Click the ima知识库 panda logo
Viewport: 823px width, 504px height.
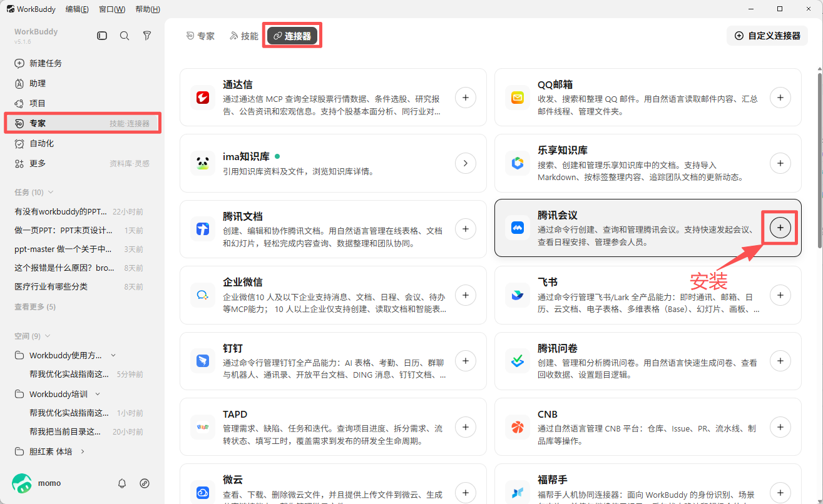(x=203, y=163)
